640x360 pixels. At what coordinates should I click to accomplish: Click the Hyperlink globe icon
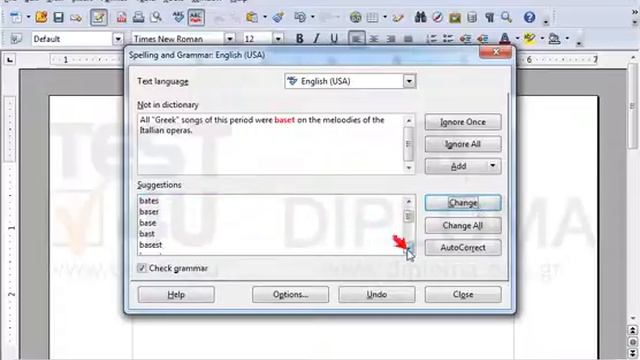tap(356, 17)
